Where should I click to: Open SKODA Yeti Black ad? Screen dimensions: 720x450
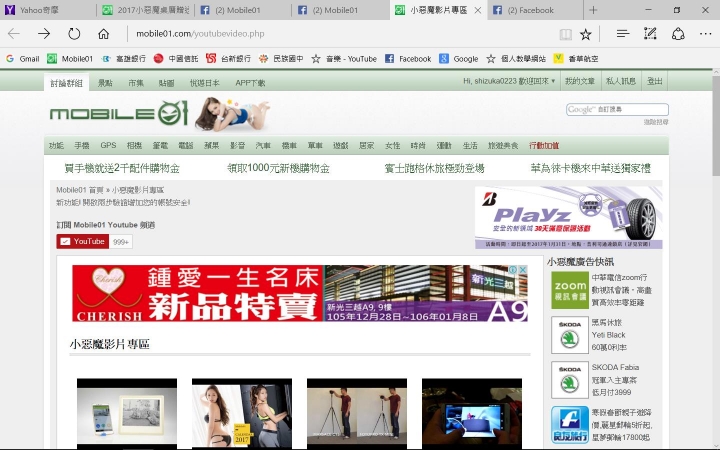pos(608,335)
